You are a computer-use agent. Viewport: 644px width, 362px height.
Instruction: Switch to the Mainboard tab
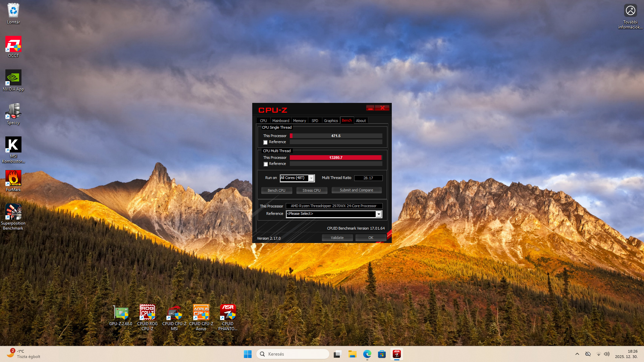(x=280, y=121)
